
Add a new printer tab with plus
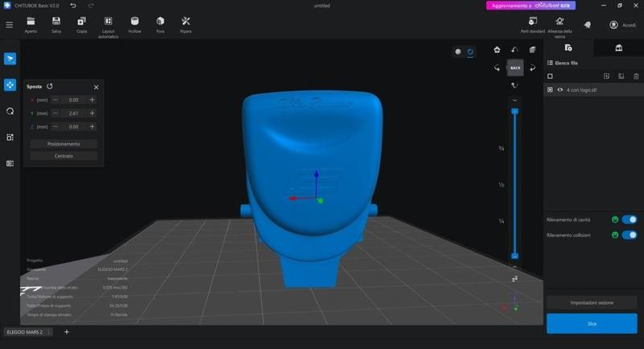coord(67,332)
